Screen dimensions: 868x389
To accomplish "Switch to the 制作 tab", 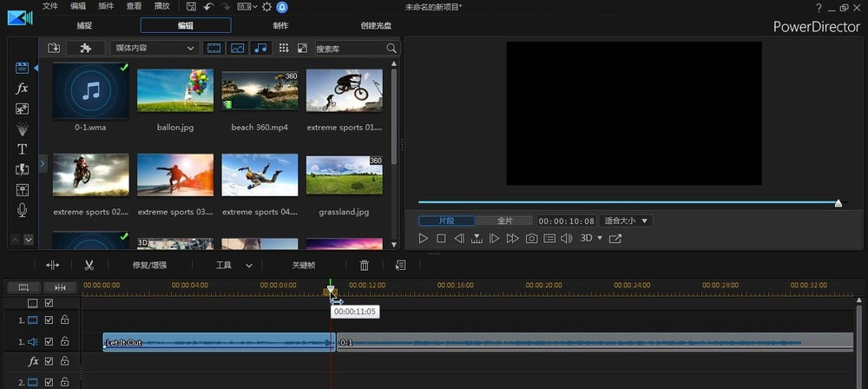I will click(x=280, y=25).
